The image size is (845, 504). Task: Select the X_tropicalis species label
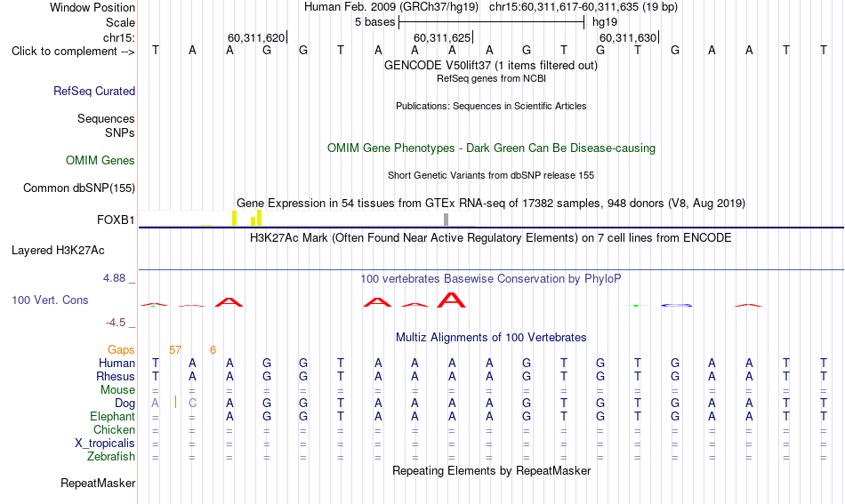pos(105,444)
